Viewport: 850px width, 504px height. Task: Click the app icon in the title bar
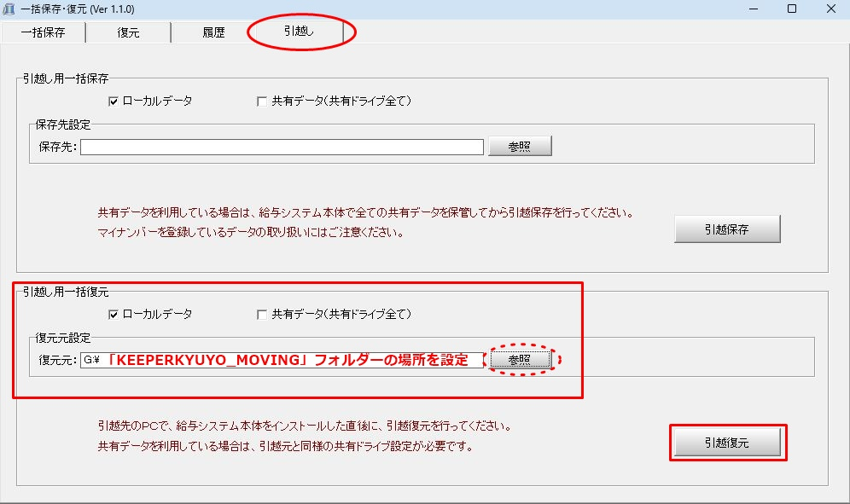pos(9,9)
